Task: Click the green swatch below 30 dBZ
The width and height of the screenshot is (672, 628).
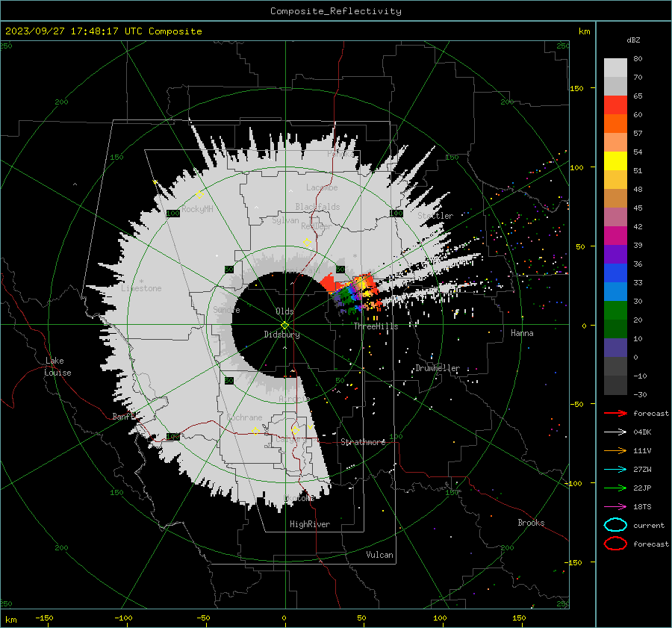Action: (x=615, y=311)
